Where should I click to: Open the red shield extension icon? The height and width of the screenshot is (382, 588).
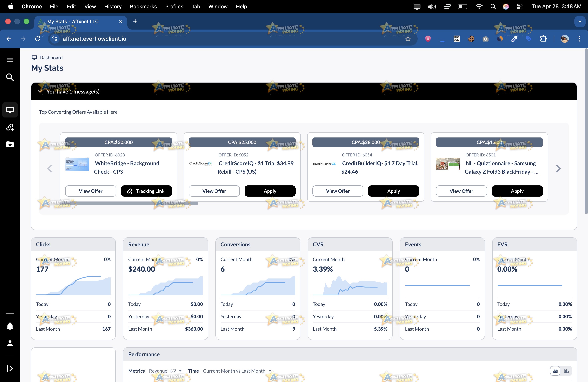pos(428,39)
